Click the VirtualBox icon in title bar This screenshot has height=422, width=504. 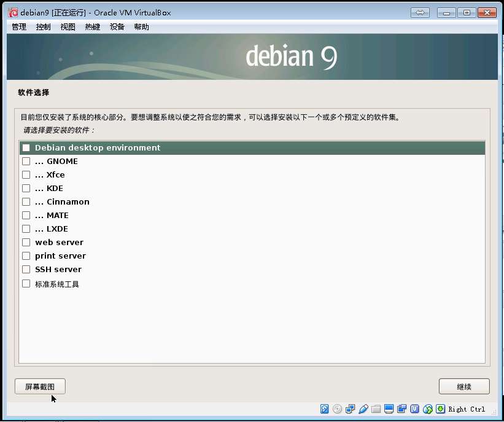13,12
